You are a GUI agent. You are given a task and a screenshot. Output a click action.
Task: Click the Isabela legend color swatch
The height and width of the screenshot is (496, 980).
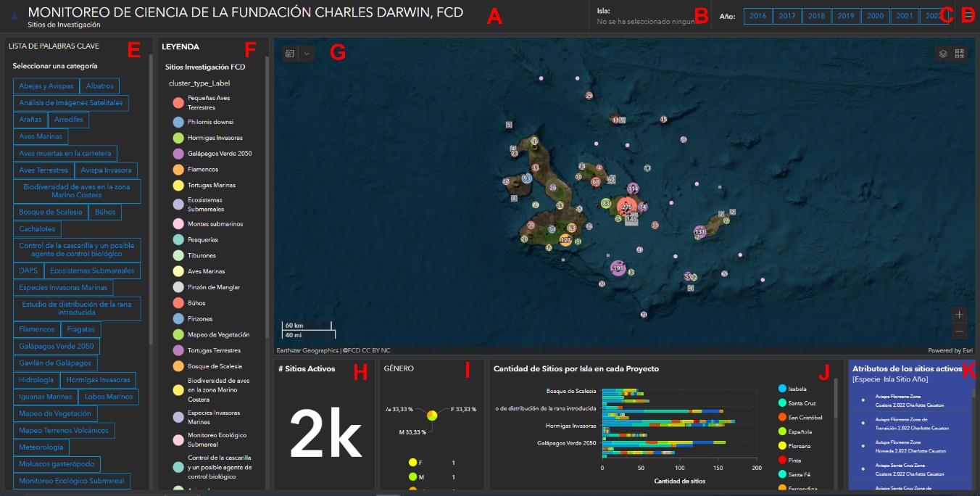coord(781,389)
